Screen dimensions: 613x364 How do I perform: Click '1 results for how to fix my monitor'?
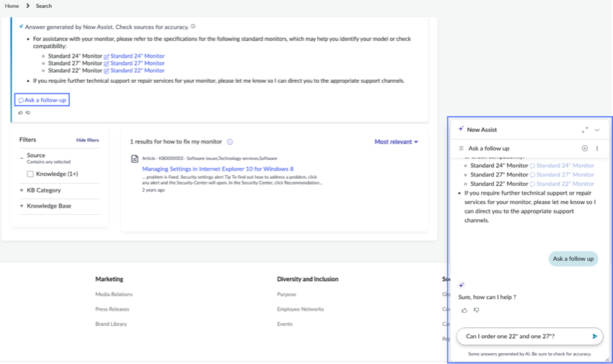pyautogui.click(x=176, y=141)
